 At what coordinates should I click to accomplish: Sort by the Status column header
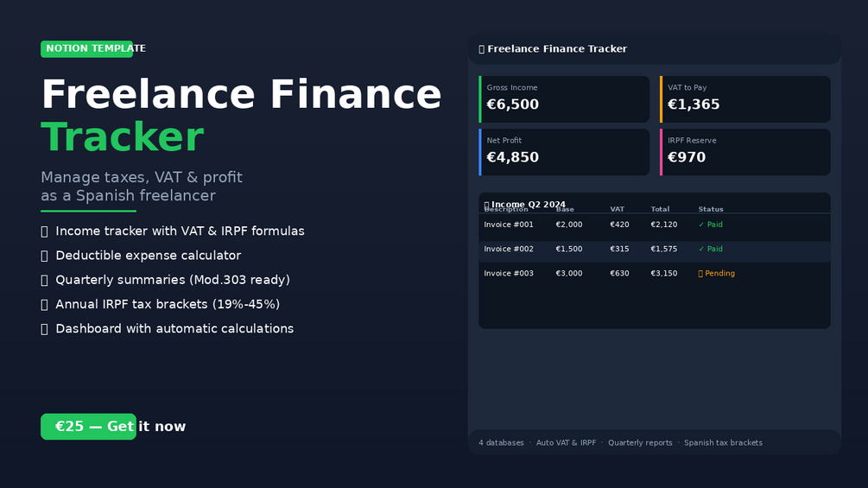711,209
